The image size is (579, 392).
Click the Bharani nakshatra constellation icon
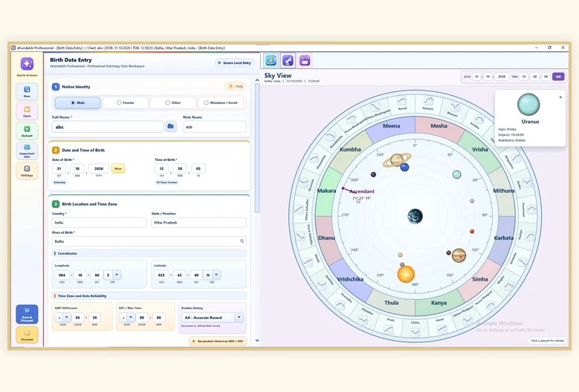tap(455, 107)
